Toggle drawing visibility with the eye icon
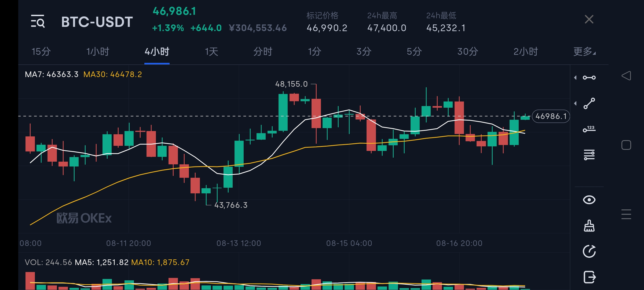The image size is (644, 290). [589, 200]
